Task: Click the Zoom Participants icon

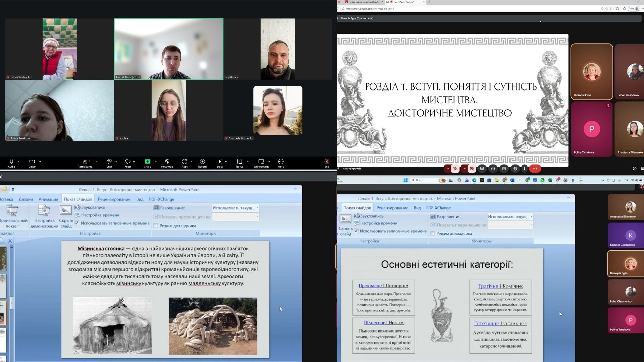Action: point(85,162)
